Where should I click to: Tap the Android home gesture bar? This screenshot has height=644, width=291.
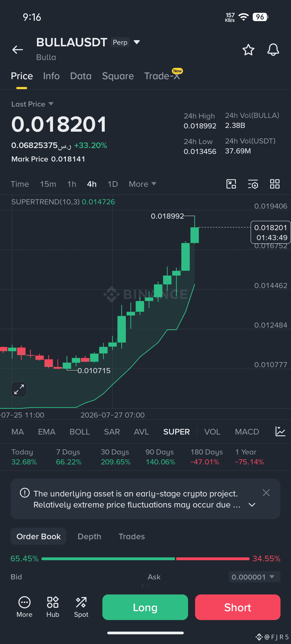click(145, 633)
